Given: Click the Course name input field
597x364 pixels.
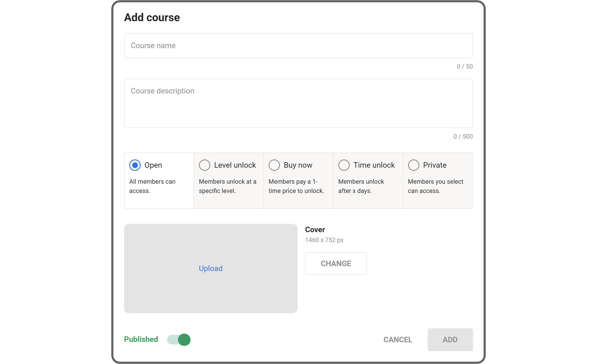Looking at the screenshot, I should point(298,46).
